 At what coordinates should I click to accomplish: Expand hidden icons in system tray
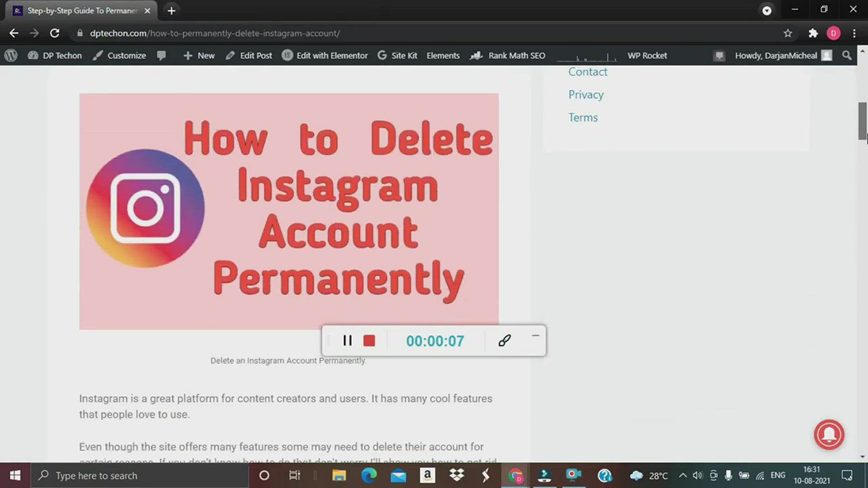tap(683, 475)
